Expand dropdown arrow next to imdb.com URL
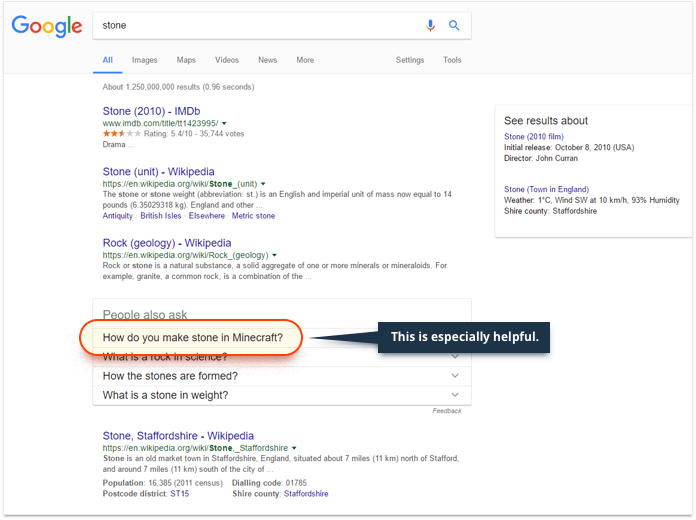The image size is (696, 520). tap(224, 123)
